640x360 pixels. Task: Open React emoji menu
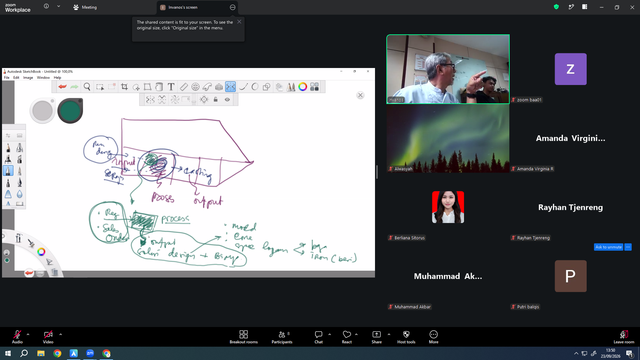pyautogui.click(x=347, y=337)
